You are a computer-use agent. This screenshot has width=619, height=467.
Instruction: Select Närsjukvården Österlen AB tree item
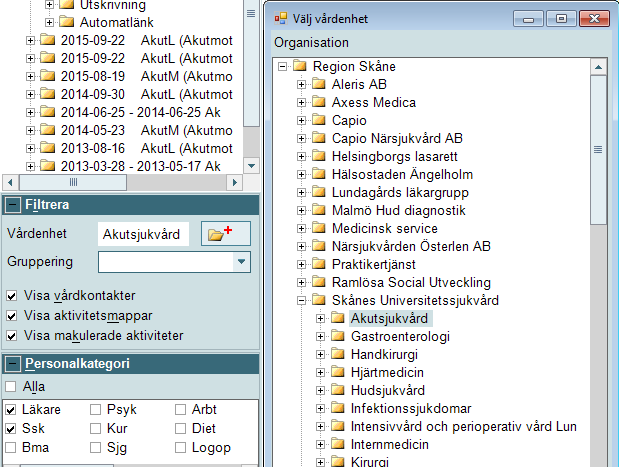click(411, 246)
